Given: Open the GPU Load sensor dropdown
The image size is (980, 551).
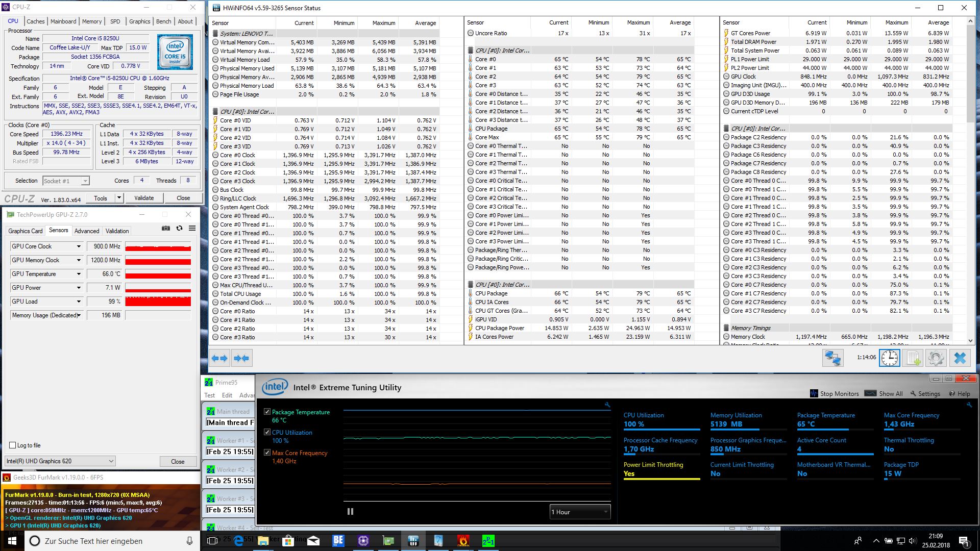Looking at the screenshot, I should 79,302.
